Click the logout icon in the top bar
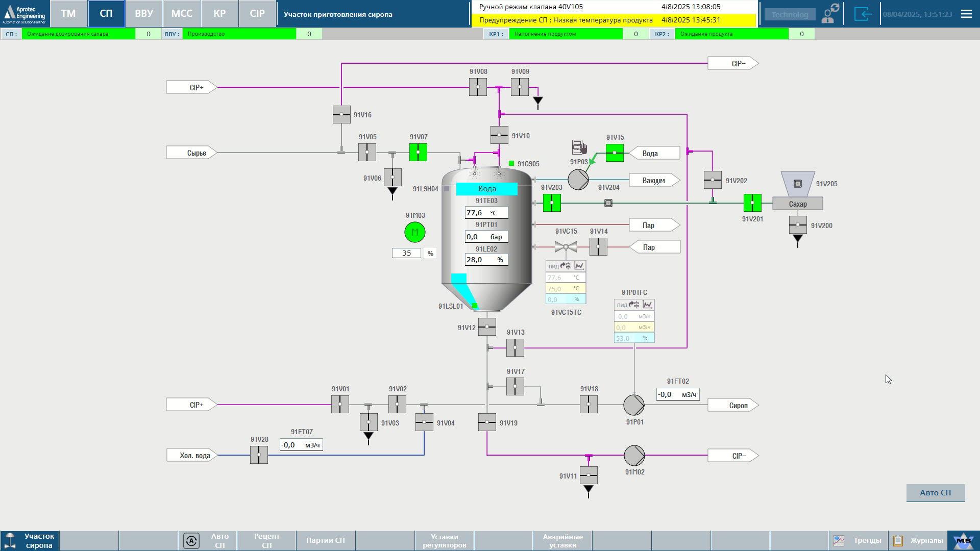 tap(863, 14)
